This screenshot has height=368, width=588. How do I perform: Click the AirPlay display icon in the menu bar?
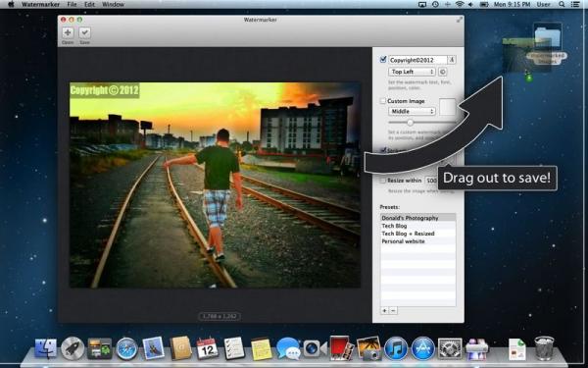[x=422, y=5]
